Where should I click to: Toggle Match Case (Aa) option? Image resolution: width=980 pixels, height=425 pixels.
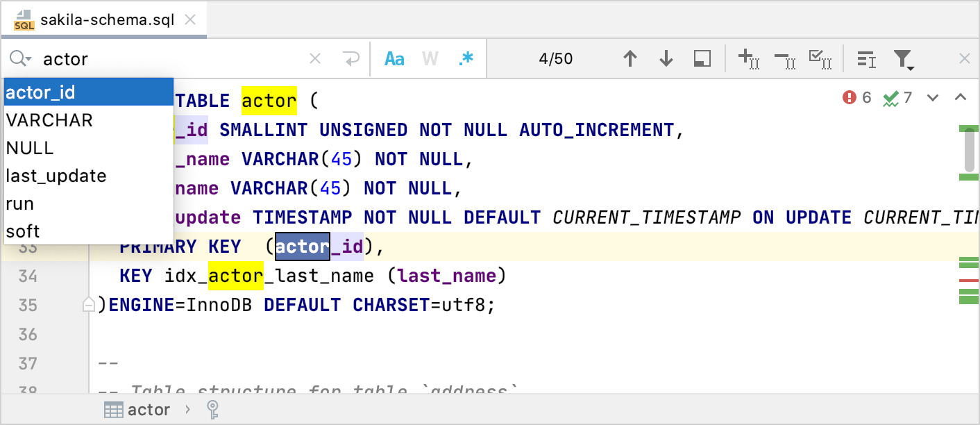coord(394,59)
